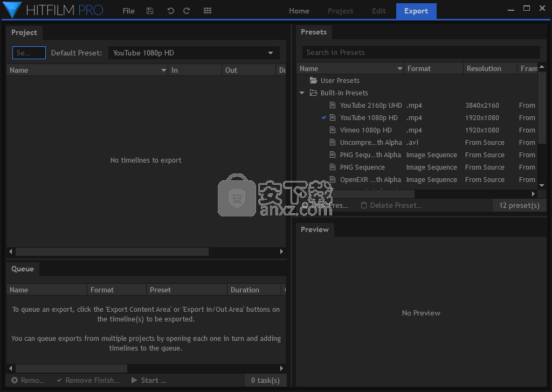The height and width of the screenshot is (392, 552).
Task: Select the Project panel tab
Action: 24,32
